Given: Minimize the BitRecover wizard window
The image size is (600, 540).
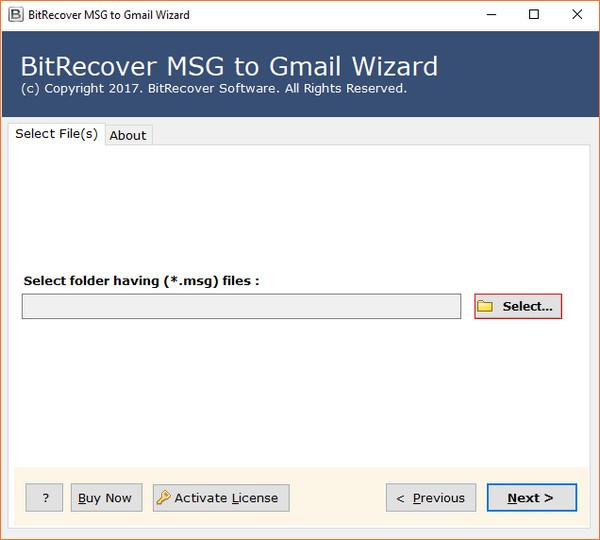Looking at the screenshot, I should click(491, 15).
